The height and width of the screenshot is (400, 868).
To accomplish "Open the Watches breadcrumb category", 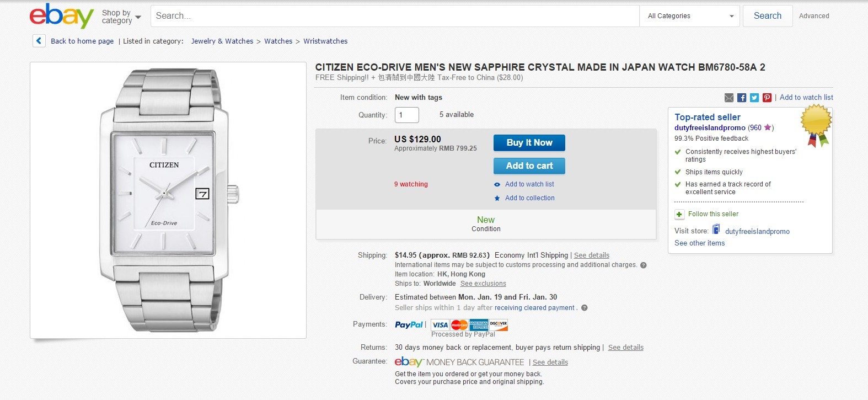I will (278, 41).
